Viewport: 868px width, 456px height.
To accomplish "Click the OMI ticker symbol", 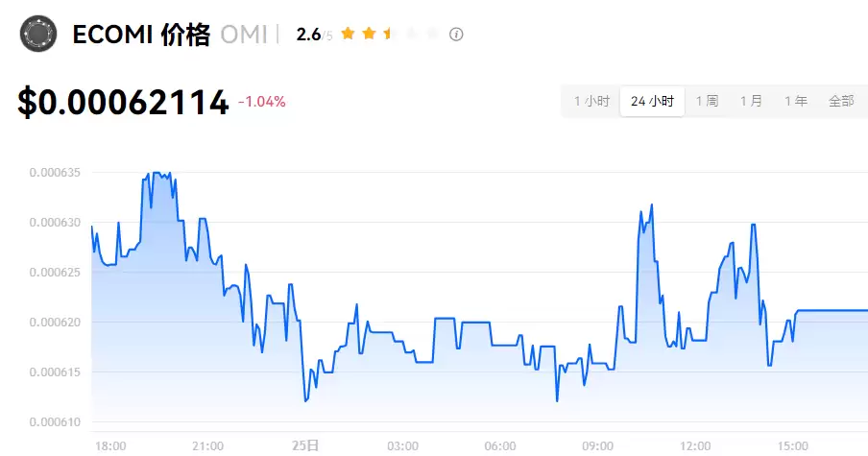I will point(244,36).
